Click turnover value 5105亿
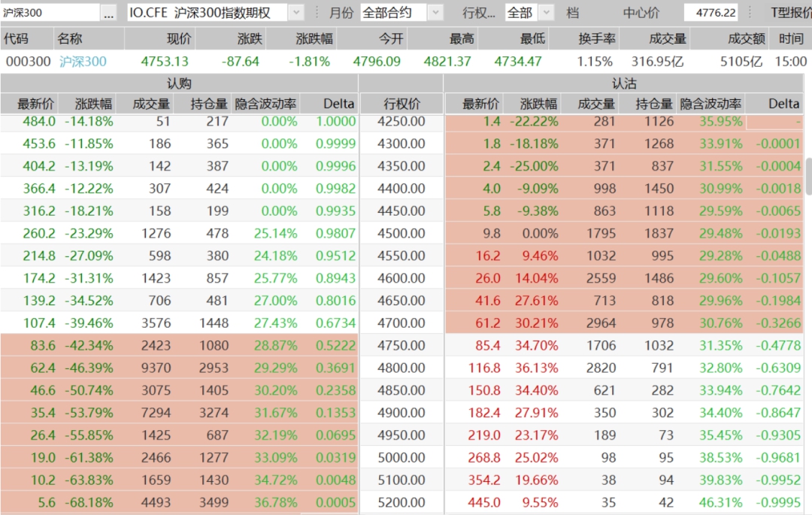 (x=741, y=62)
